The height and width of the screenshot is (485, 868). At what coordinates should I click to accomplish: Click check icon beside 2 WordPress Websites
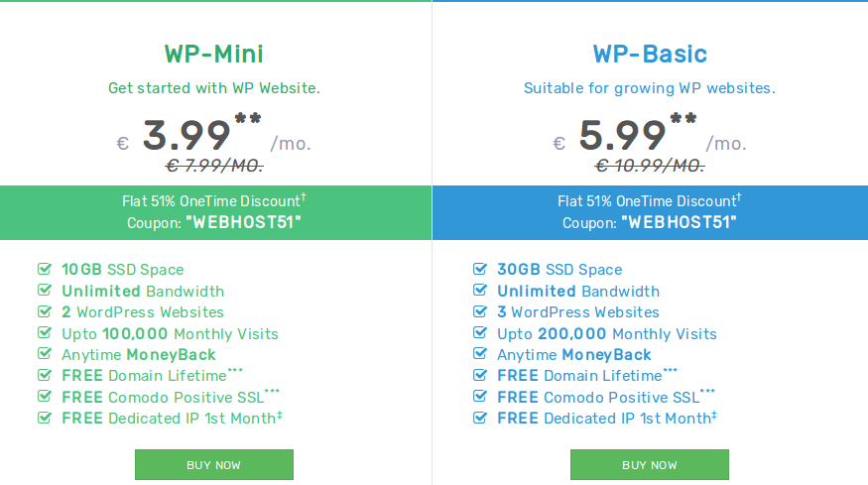(x=45, y=311)
